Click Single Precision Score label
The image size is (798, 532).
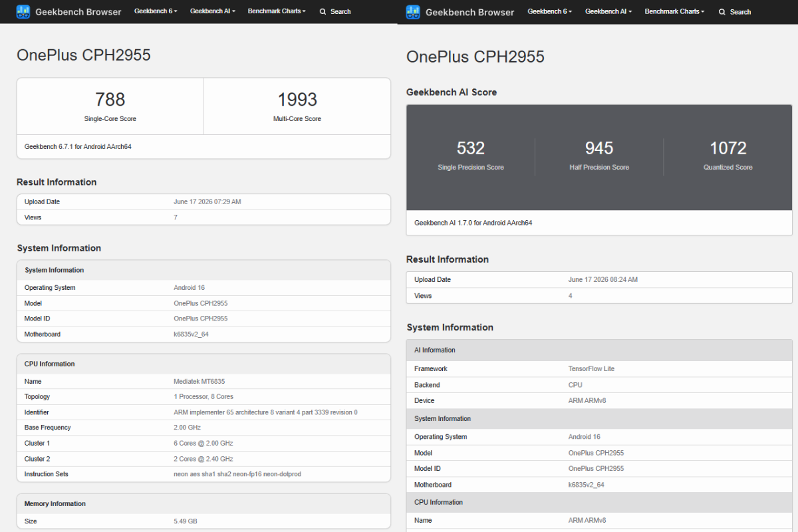pos(471,168)
